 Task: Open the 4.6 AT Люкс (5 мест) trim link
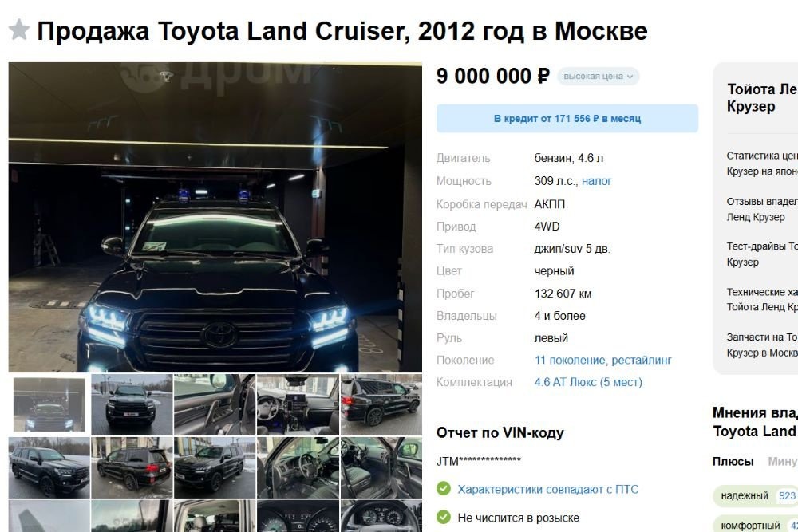tap(588, 382)
